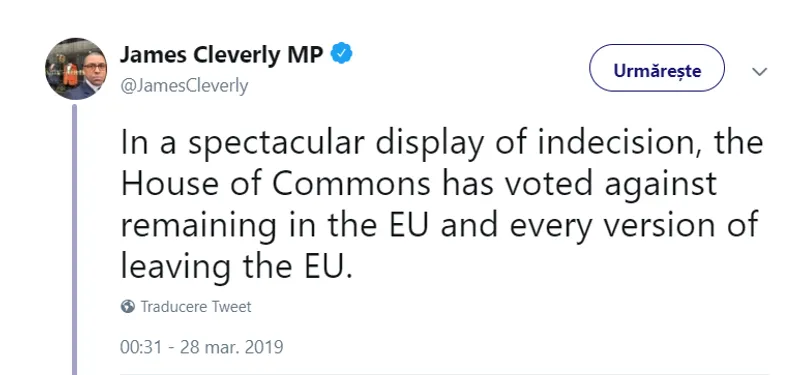
Task: Click the tweet line starting "In a spectacular"
Action: 442,143
